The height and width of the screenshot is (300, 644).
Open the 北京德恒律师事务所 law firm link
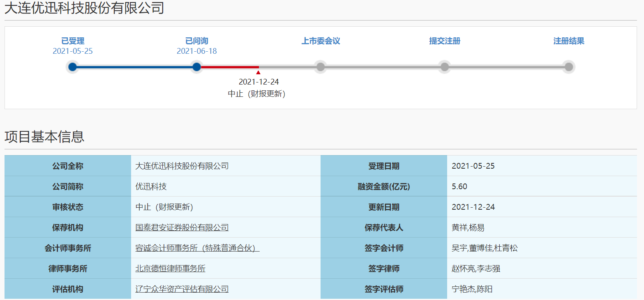coord(171,268)
